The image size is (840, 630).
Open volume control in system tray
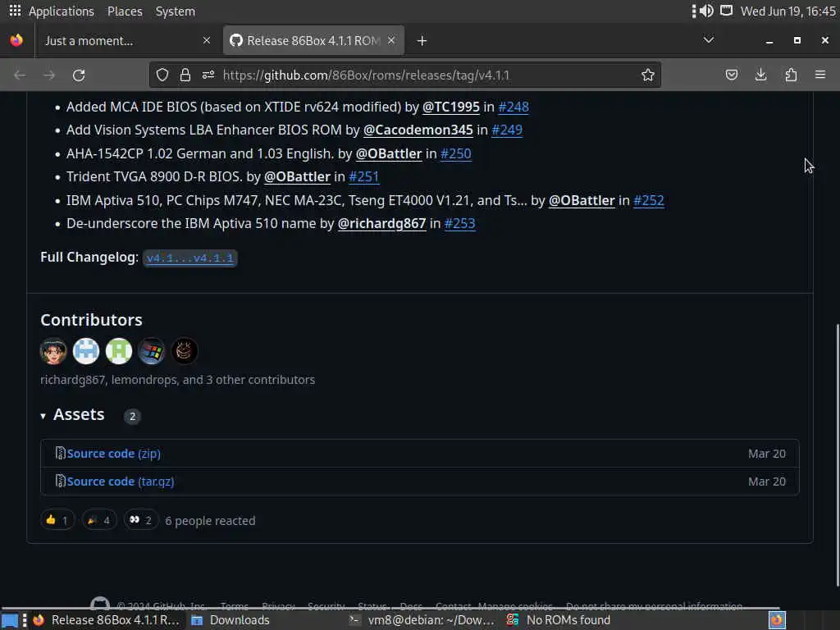click(707, 11)
